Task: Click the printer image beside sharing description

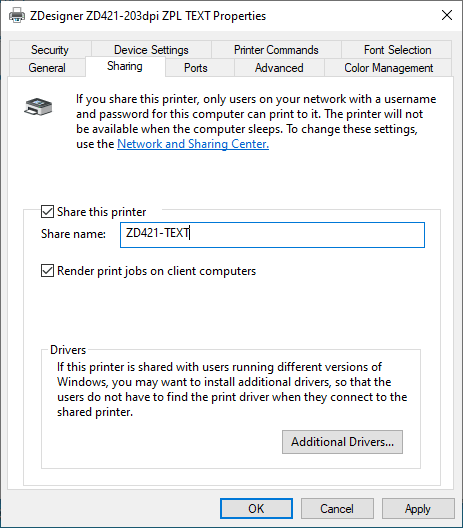Action: click(38, 106)
